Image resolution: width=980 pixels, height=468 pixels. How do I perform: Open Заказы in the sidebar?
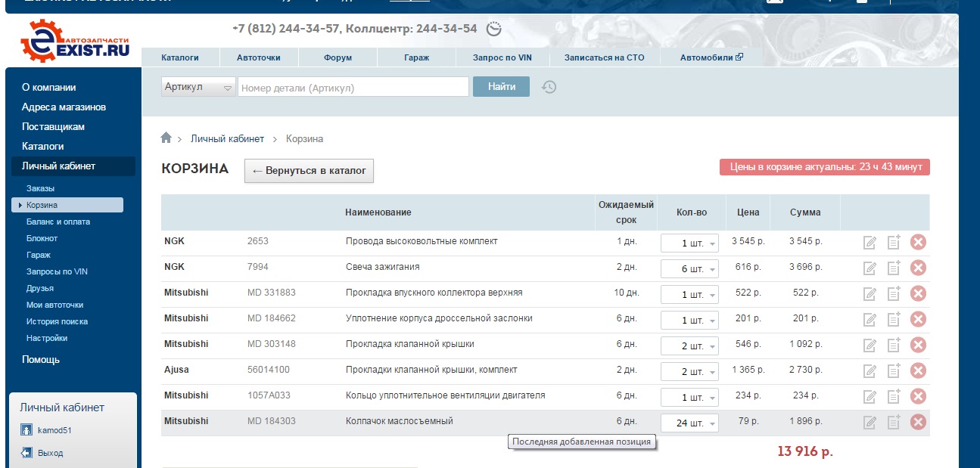pos(40,188)
